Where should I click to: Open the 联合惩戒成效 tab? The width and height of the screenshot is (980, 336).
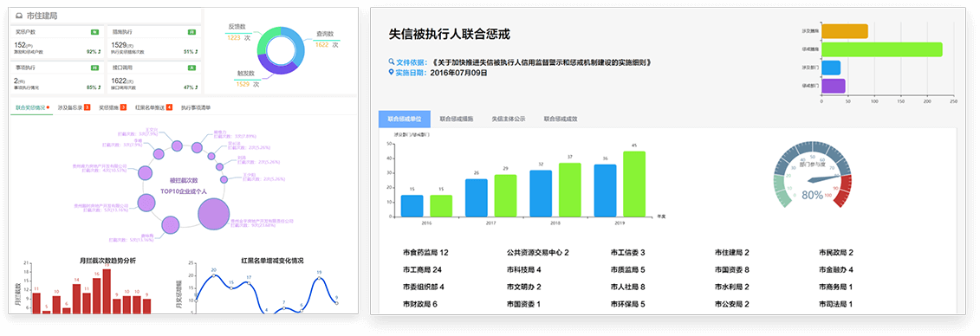(x=560, y=119)
